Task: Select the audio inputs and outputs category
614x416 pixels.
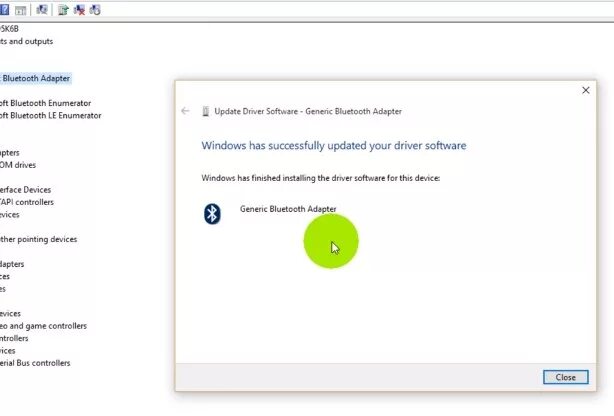Action: (x=26, y=41)
